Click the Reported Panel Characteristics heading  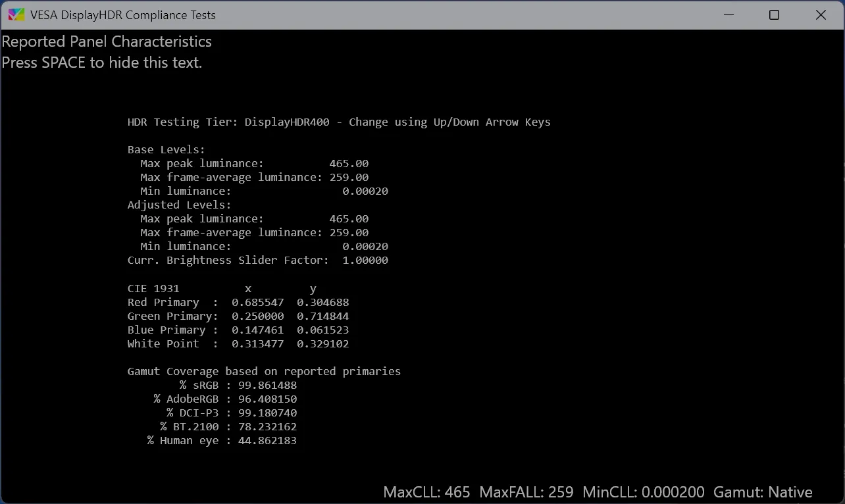[x=107, y=41]
